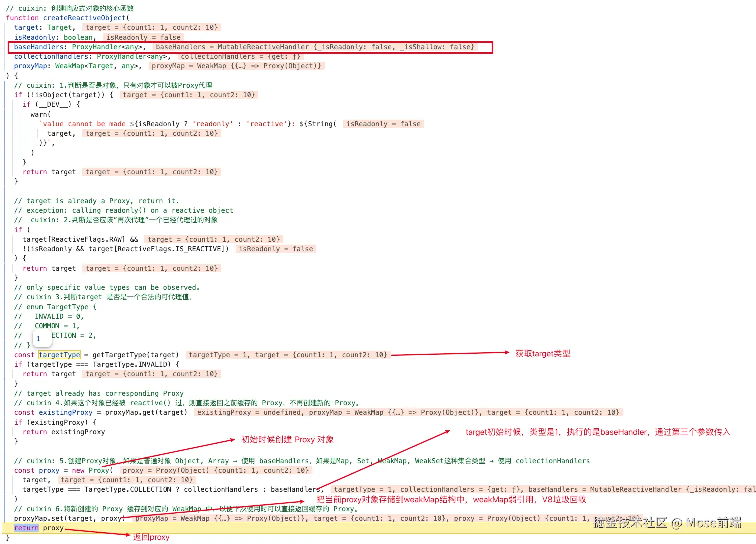This screenshot has width=756, height=544.
Task: Click the 'const proxy = new Proxy(' statement
Action: pos(64,470)
